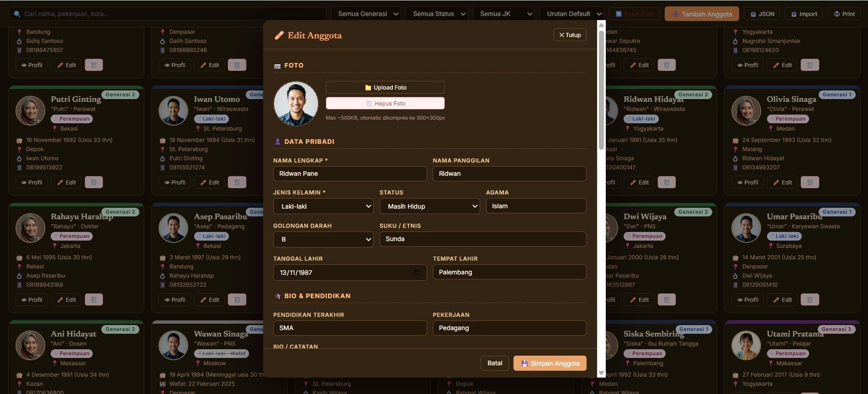This screenshot has width=868, height=394.
Task: Click the Pekerjaan field containing Pedagang
Action: pyautogui.click(x=509, y=328)
